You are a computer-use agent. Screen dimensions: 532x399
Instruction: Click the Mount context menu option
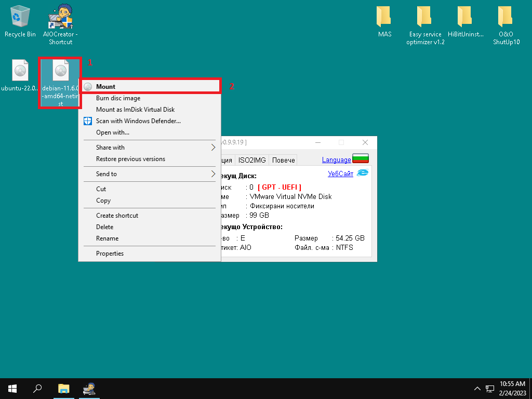[105, 87]
